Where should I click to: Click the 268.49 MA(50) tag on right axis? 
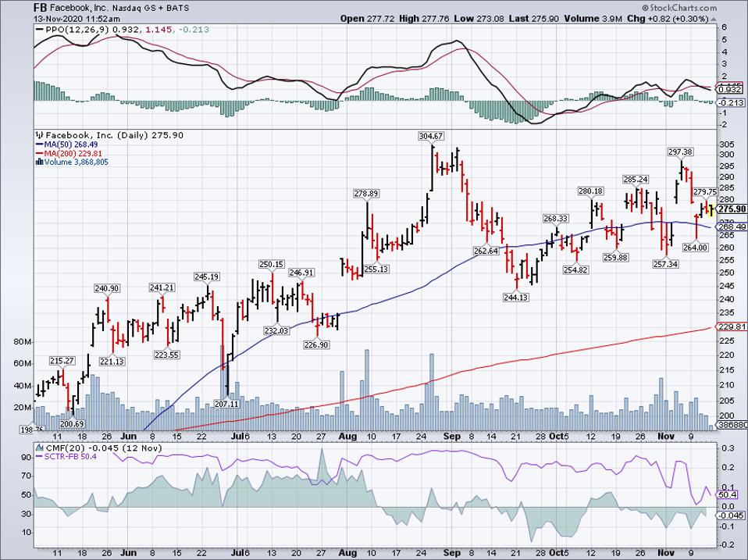point(732,226)
